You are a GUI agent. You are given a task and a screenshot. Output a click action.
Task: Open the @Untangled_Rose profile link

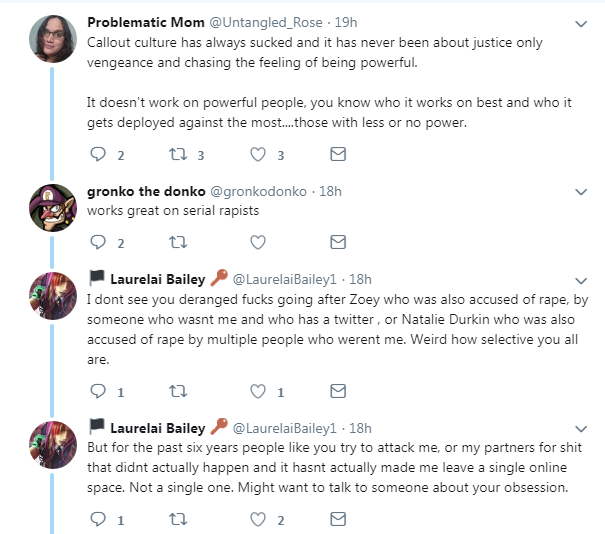(x=266, y=22)
